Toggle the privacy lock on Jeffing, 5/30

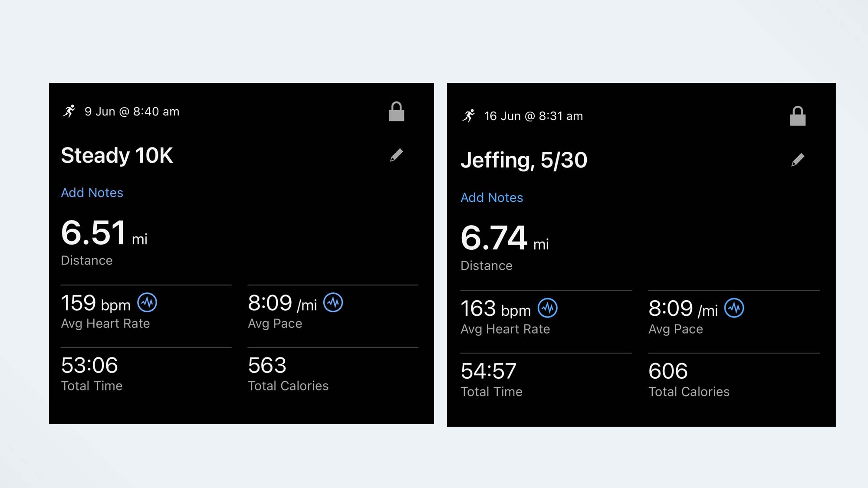(x=798, y=116)
